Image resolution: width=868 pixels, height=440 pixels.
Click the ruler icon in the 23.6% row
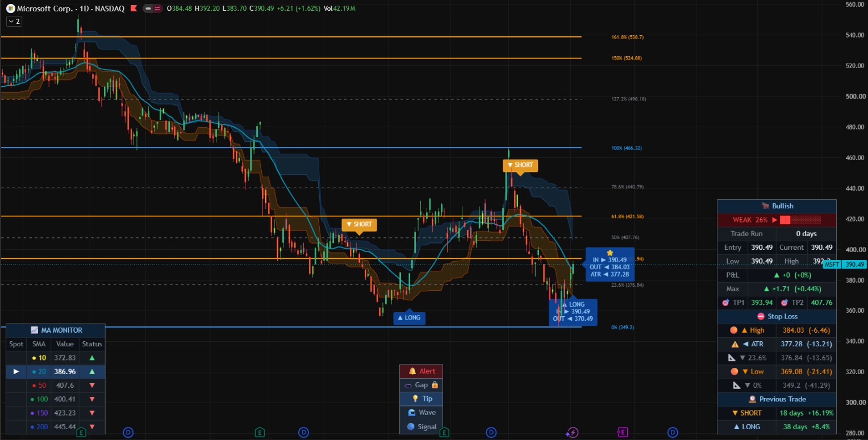[732, 358]
